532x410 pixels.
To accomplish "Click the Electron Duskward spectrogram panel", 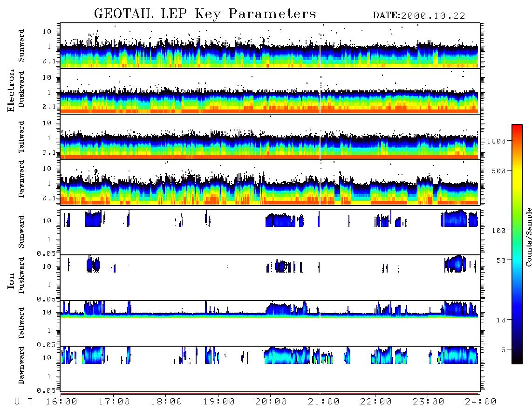I will point(270,91).
